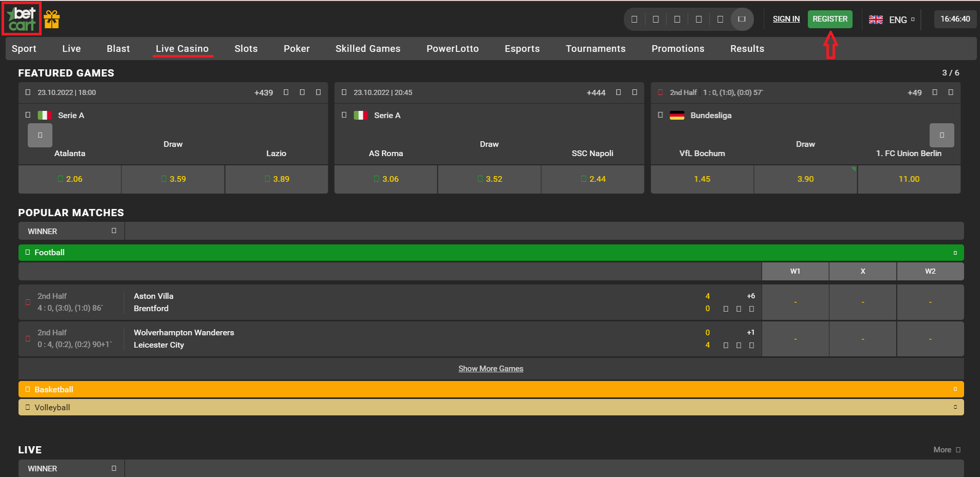Bet on SSC Napoli at 2.44
The image size is (980, 477).
click(x=593, y=179)
